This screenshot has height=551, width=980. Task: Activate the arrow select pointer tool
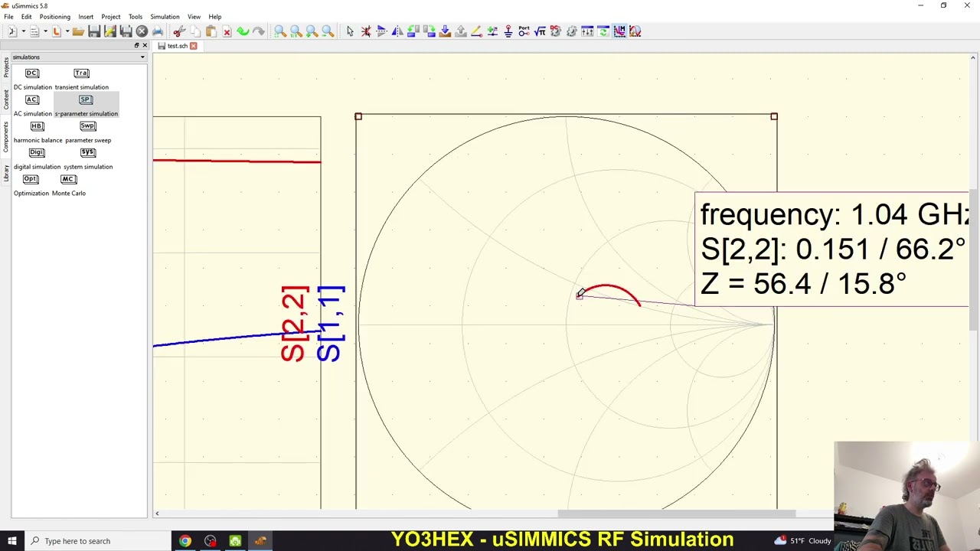point(350,31)
